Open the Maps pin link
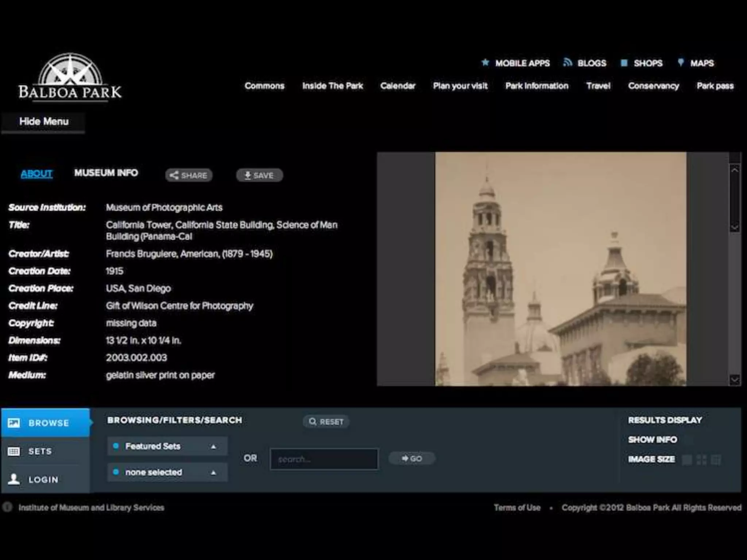The height and width of the screenshot is (560, 747). click(696, 63)
